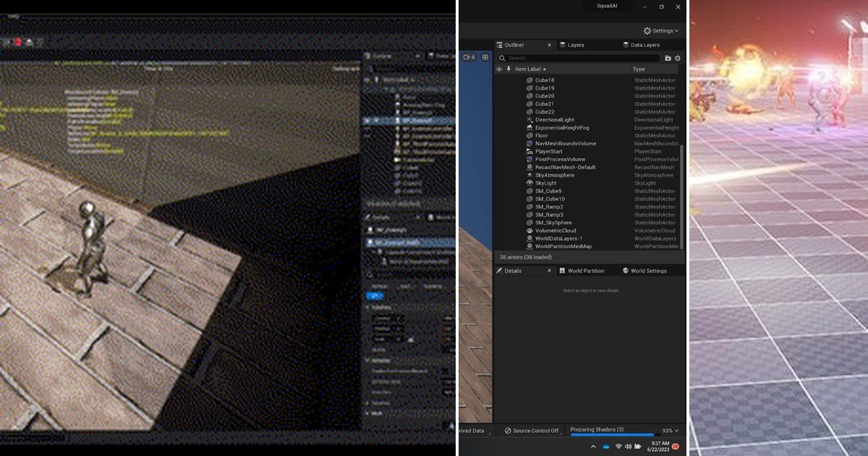Open the shader progress percentage dropdown chevron
The width and height of the screenshot is (868, 456).
677,430
